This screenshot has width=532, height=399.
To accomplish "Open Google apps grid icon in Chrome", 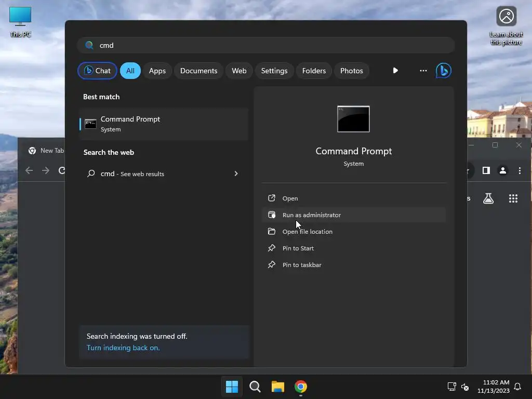I will coord(513,198).
